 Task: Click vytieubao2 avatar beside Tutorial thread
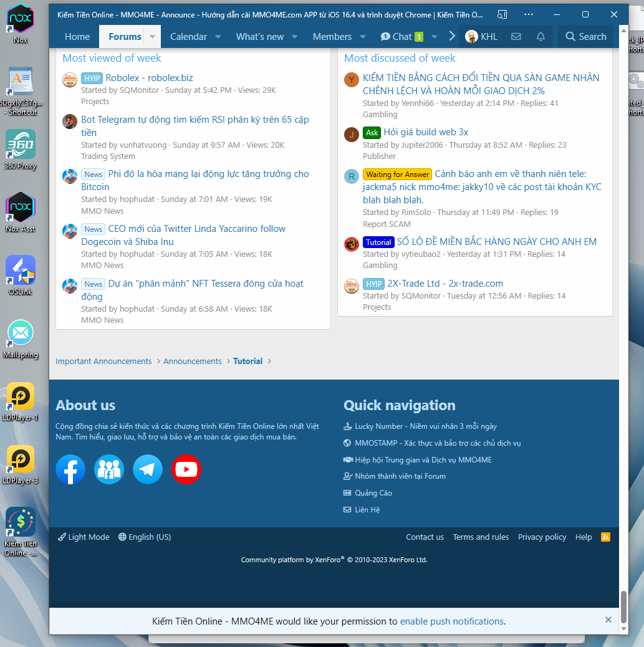(x=352, y=244)
